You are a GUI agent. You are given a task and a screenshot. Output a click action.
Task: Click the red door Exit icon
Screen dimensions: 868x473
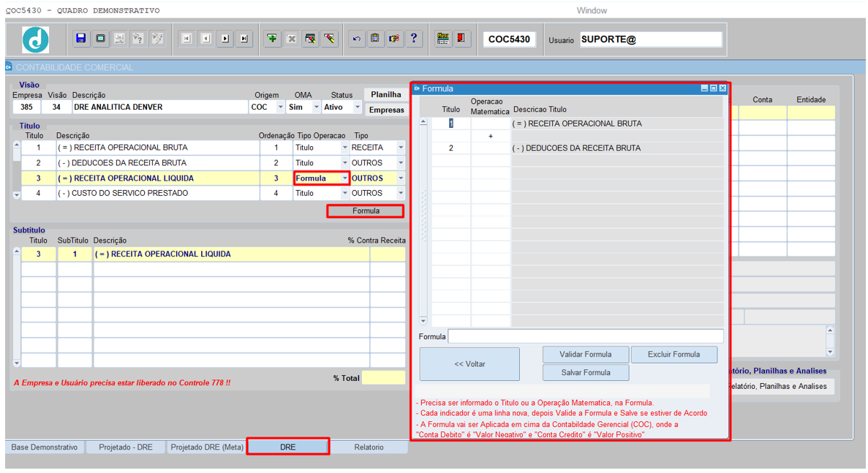pos(461,38)
